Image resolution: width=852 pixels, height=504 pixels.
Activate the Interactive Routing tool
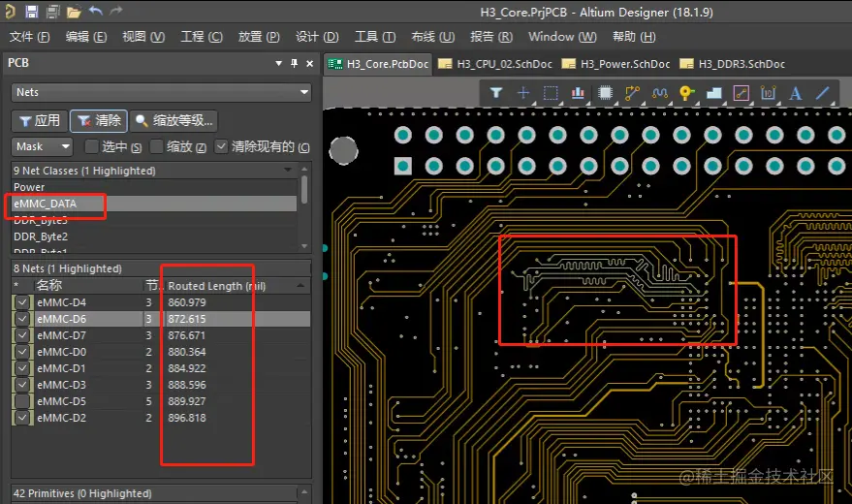632,93
